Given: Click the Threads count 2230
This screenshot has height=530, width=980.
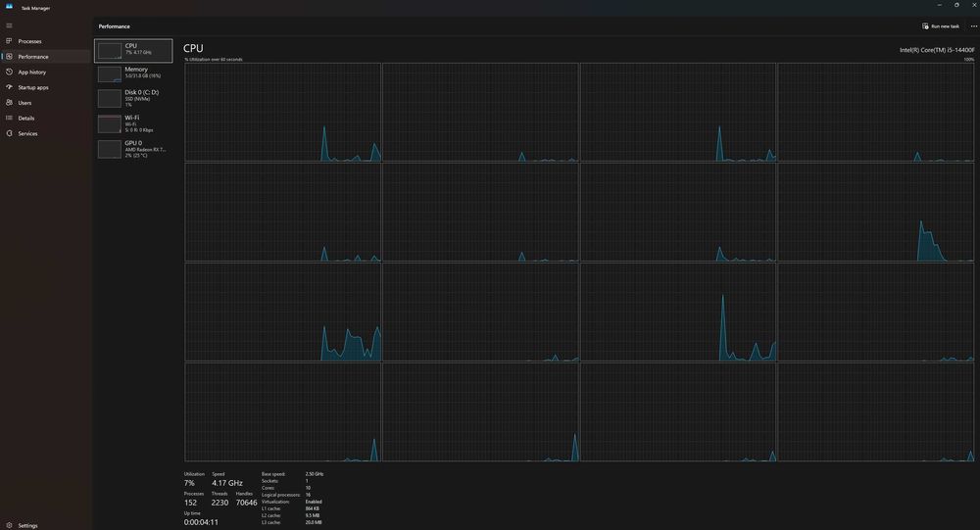Looking at the screenshot, I should [x=220, y=503].
